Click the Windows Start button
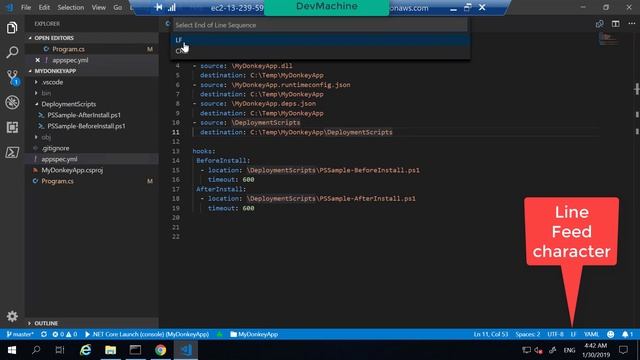Viewport: 640px width, 360px height. click(11, 350)
